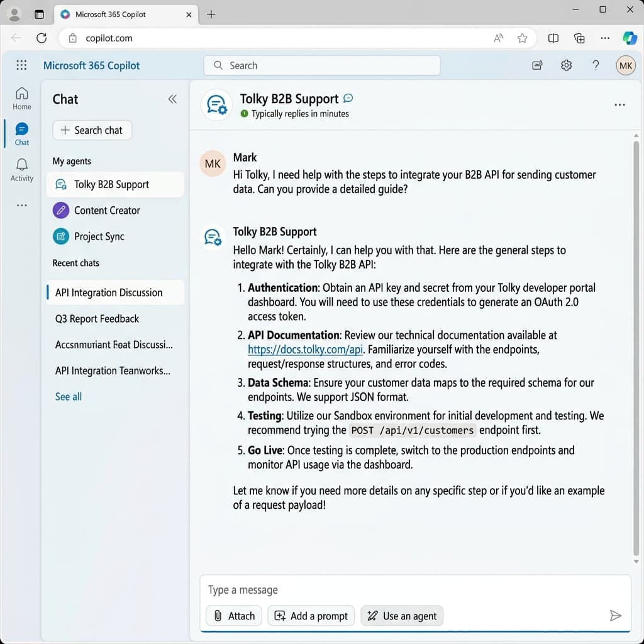Click Microsoft 365 Copilot title link
This screenshot has height=644, width=644.
[91, 65]
